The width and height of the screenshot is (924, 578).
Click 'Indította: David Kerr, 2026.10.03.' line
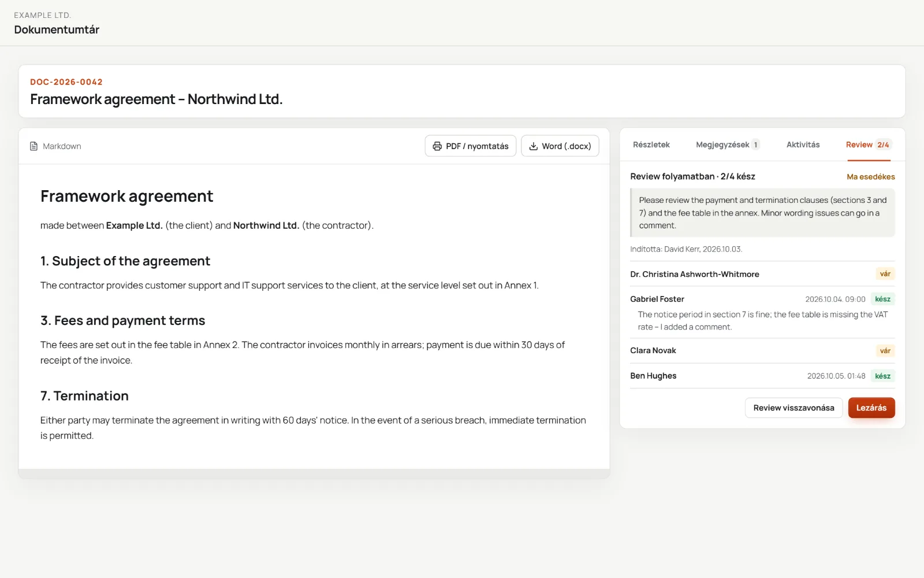point(686,249)
